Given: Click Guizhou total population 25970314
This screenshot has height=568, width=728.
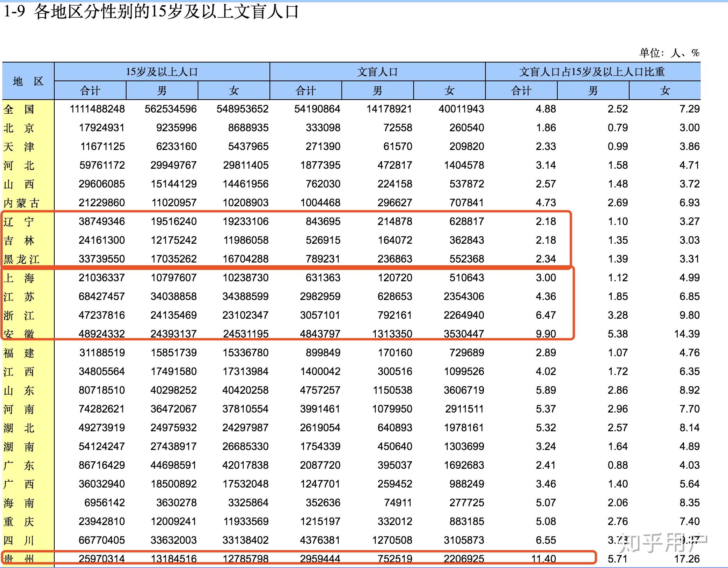Looking at the screenshot, I should point(102,559).
